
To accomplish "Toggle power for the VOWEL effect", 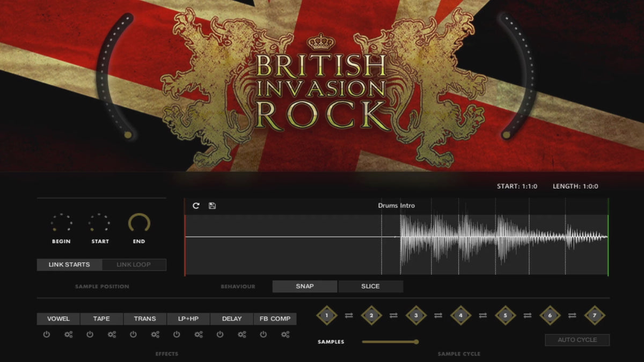I will coord(47,335).
